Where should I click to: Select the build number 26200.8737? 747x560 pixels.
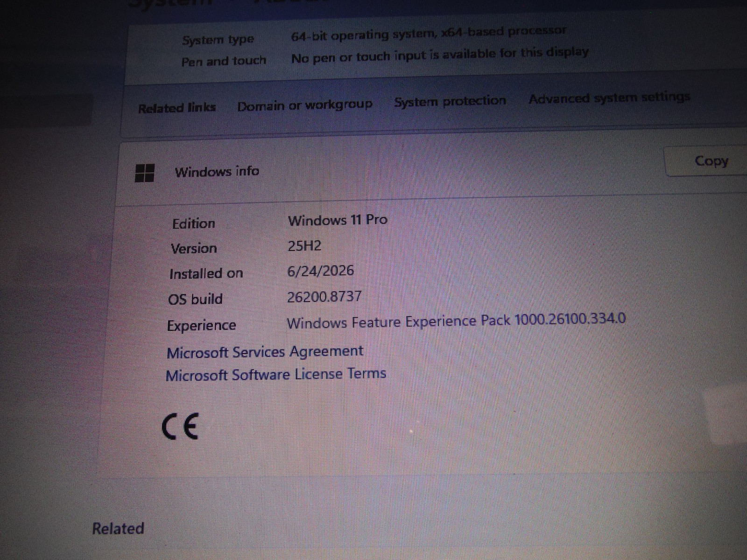pos(324,296)
